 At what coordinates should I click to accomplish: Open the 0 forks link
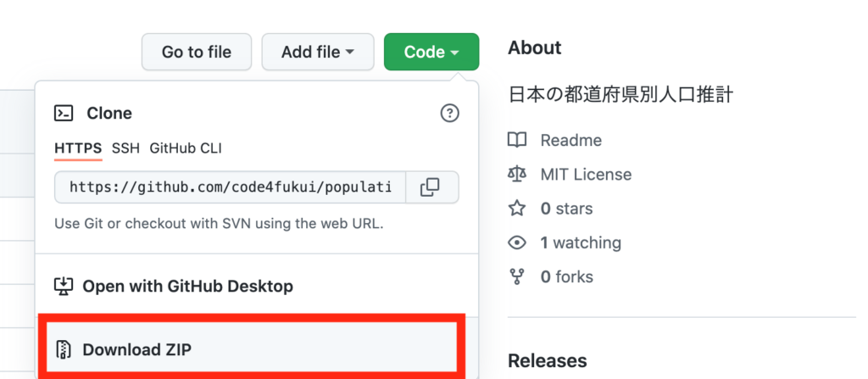(x=567, y=276)
